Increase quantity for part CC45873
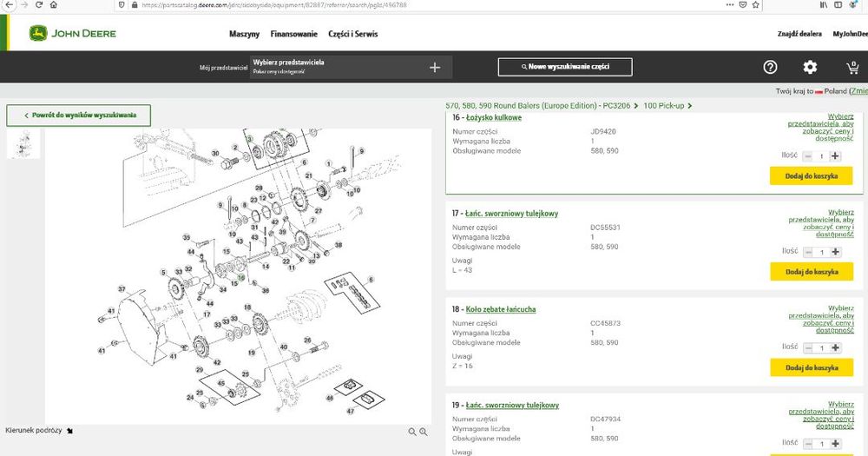Image resolution: width=868 pixels, height=456 pixels. (835, 348)
